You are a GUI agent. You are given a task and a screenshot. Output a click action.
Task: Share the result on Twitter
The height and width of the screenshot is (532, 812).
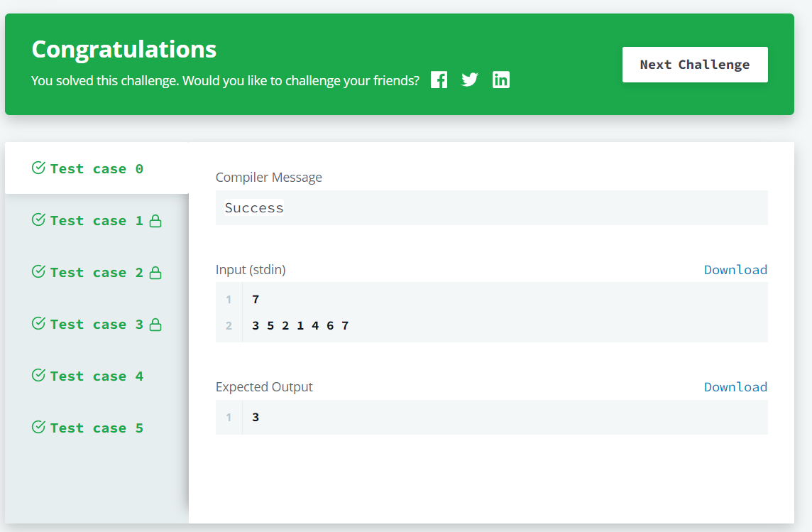[x=470, y=80]
